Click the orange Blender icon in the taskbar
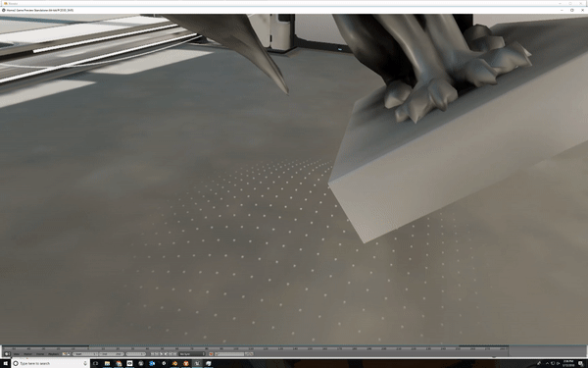The width and height of the screenshot is (588, 368). tap(174, 363)
